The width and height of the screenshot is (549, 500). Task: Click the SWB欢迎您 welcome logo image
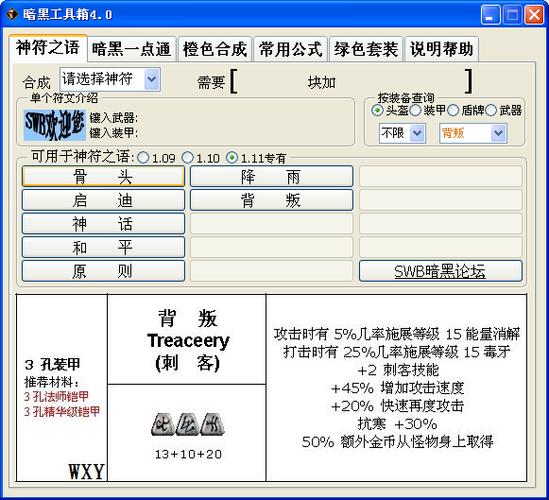point(55,125)
